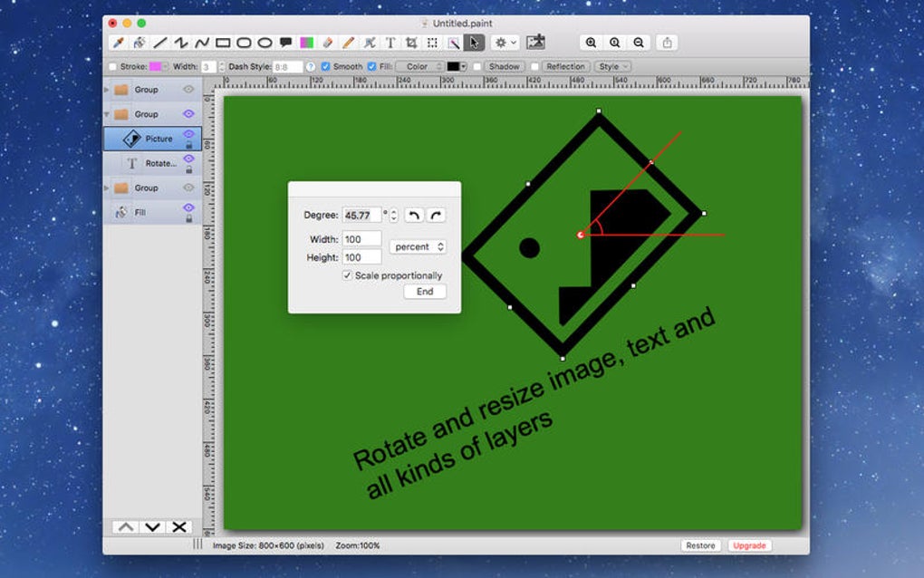
Task: Toggle the Smooth checkbox
Action: pyautogui.click(x=326, y=67)
